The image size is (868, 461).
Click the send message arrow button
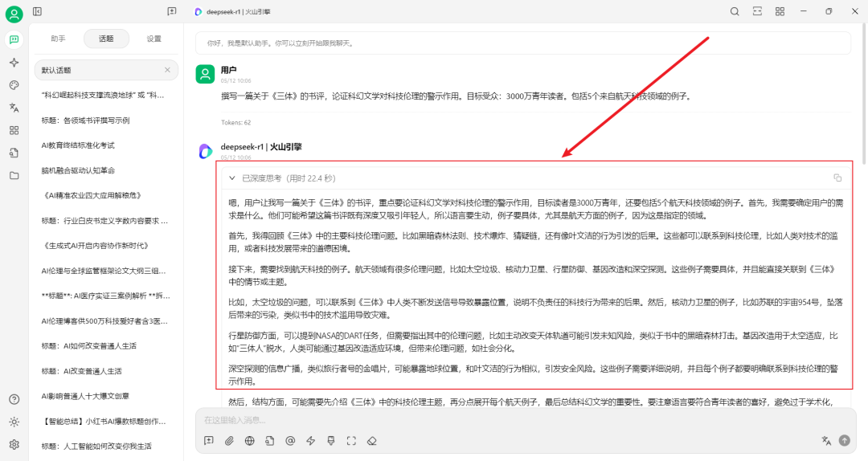tap(844, 441)
